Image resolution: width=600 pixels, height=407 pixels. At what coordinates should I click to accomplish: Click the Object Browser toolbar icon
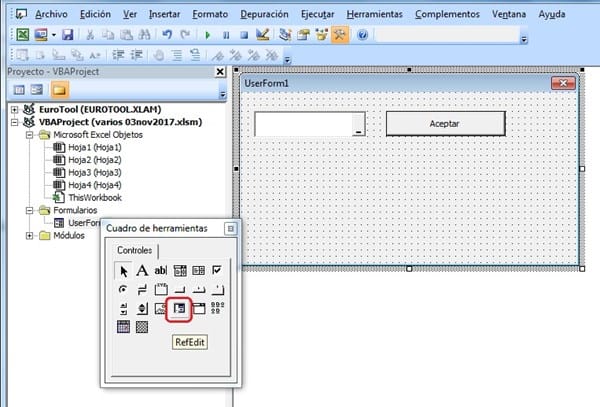321,35
